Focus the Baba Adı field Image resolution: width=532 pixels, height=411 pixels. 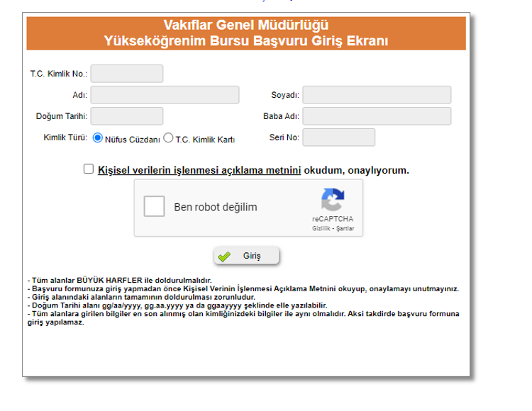[x=377, y=116]
